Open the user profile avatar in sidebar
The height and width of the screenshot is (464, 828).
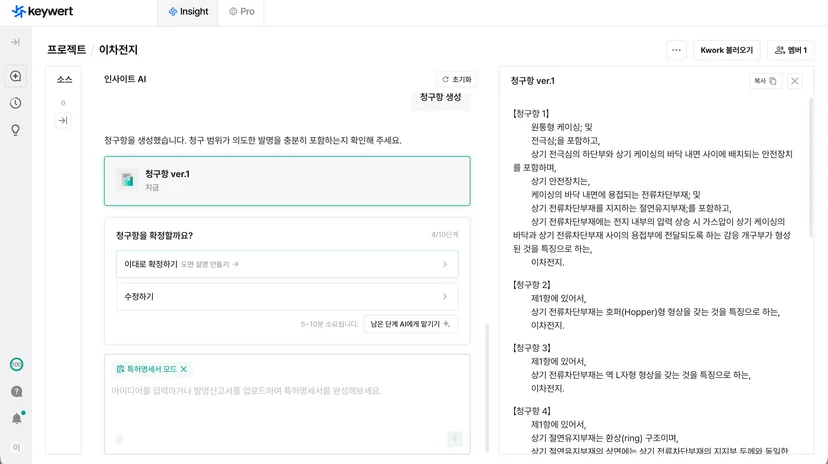coord(16,448)
